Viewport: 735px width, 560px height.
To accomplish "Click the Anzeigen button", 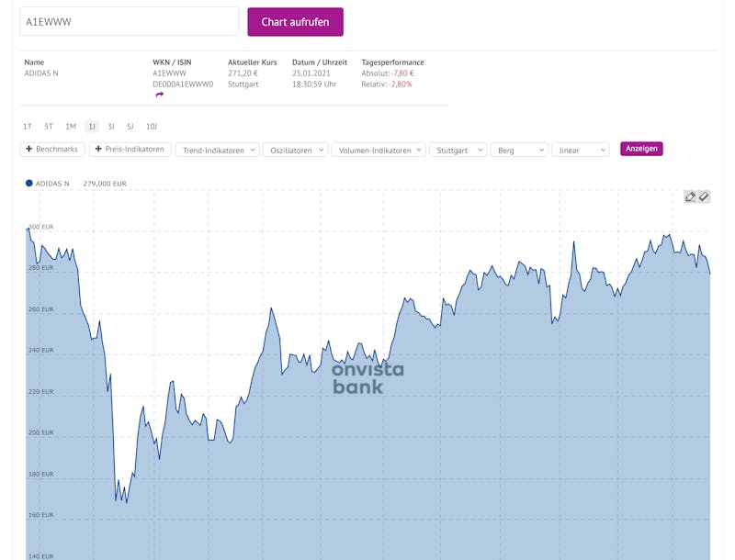I will 641,149.
